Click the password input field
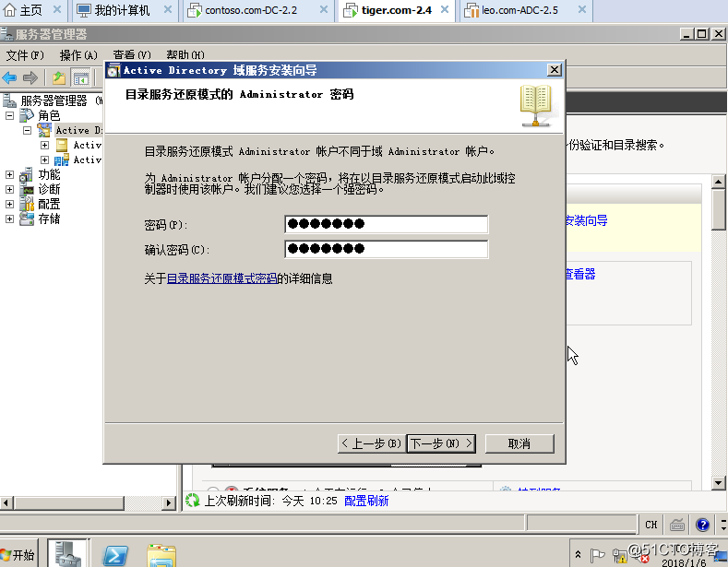This screenshot has height=567, width=728. (x=387, y=224)
